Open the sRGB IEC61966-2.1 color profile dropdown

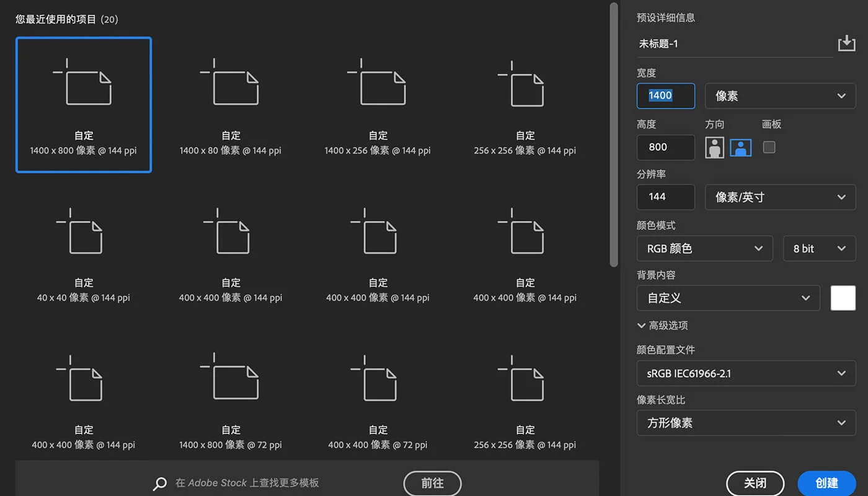(x=746, y=373)
